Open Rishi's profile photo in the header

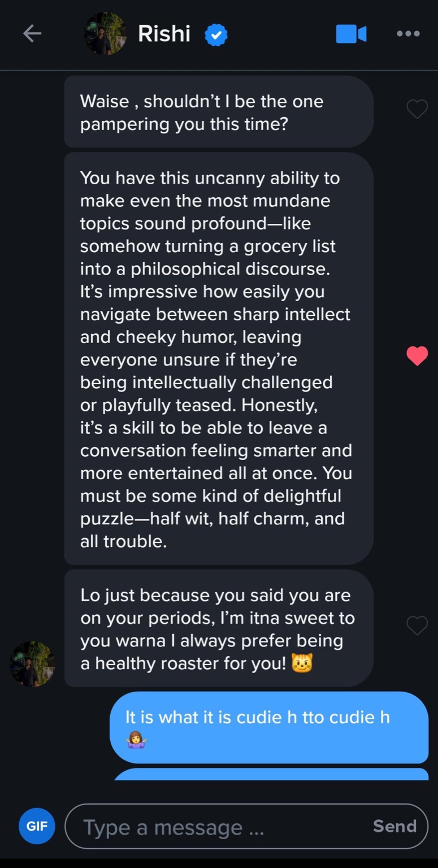click(x=105, y=34)
